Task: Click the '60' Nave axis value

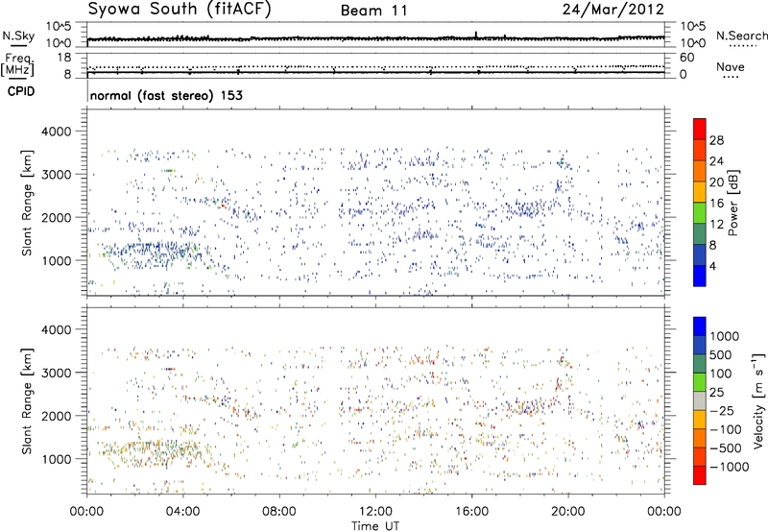Action: tap(686, 58)
